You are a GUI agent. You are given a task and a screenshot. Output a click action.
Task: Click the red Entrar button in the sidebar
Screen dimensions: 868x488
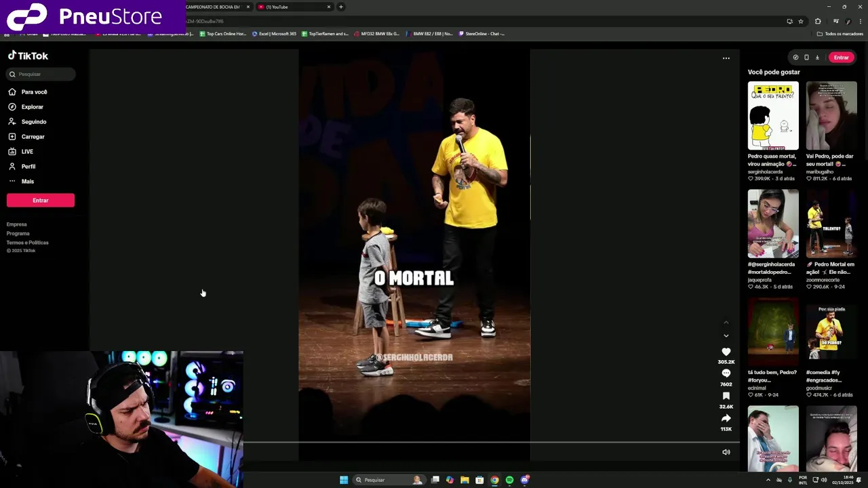point(41,200)
